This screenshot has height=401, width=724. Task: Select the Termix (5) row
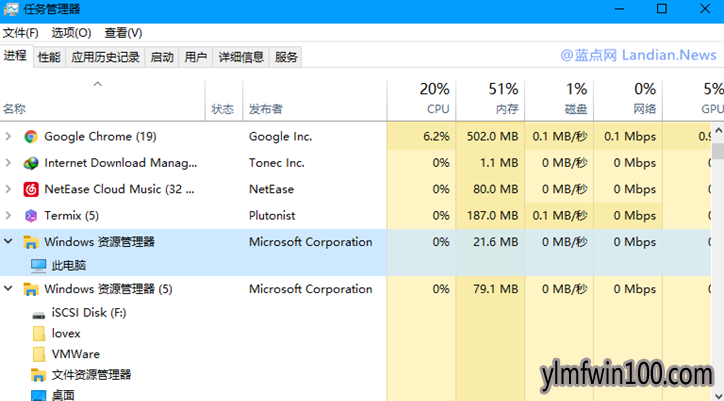355,215
